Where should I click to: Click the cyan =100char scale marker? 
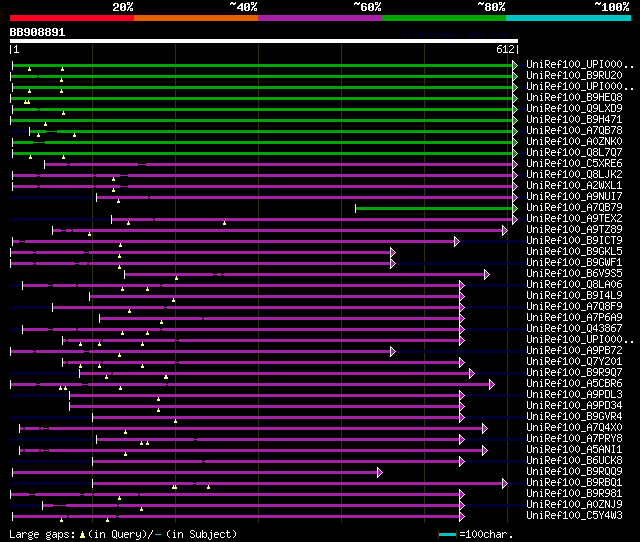point(447,534)
